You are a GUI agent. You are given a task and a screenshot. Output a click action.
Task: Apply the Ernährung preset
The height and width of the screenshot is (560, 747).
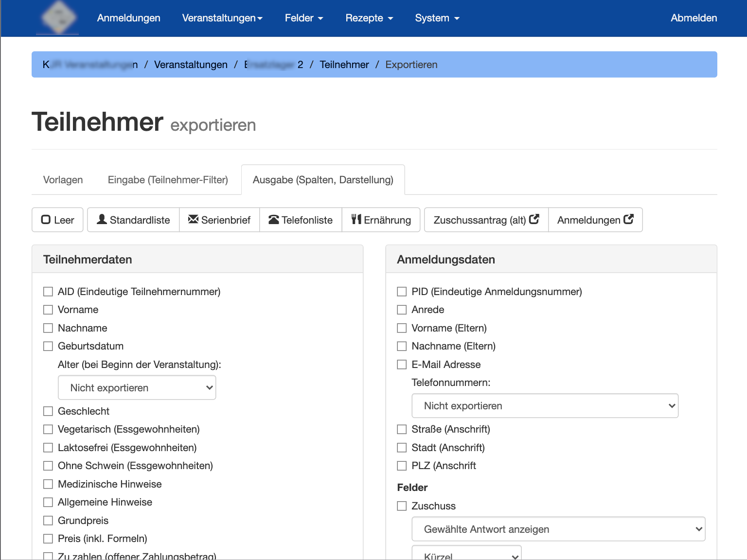pyautogui.click(x=381, y=220)
